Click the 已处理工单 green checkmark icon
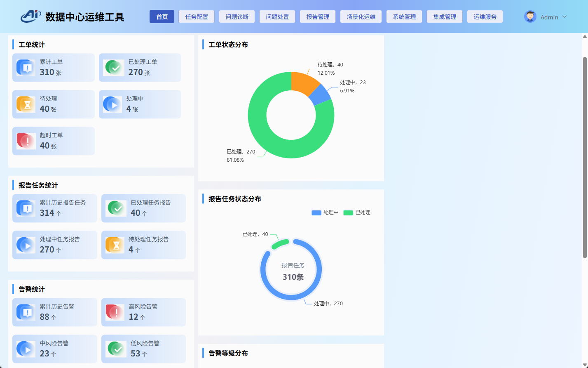 (x=115, y=67)
